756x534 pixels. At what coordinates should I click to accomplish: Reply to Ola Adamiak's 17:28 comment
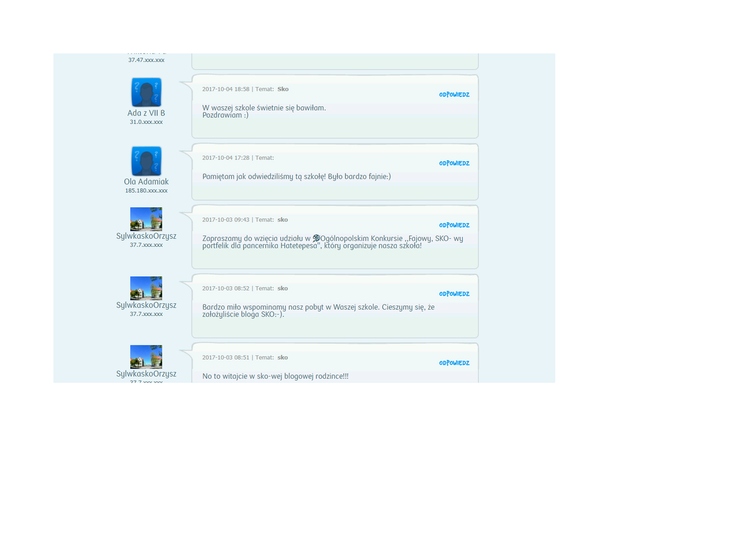click(454, 163)
